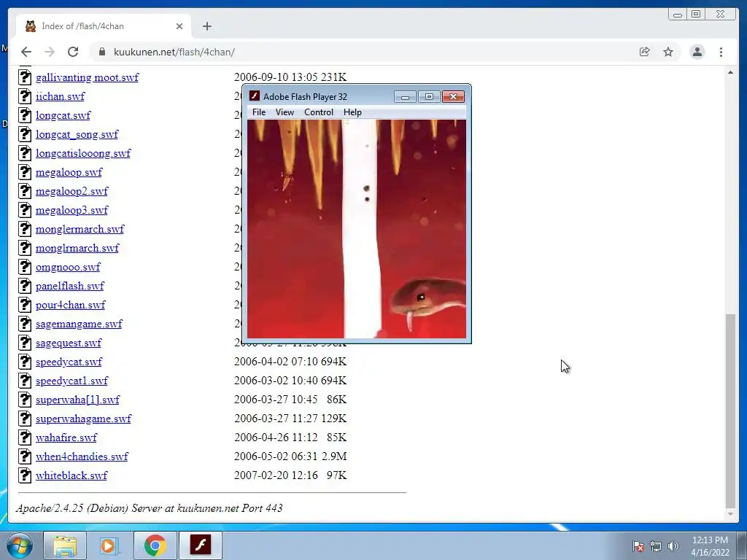This screenshot has height=560, width=747.
Task: Open the longcat.swf link
Action: [x=63, y=115]
